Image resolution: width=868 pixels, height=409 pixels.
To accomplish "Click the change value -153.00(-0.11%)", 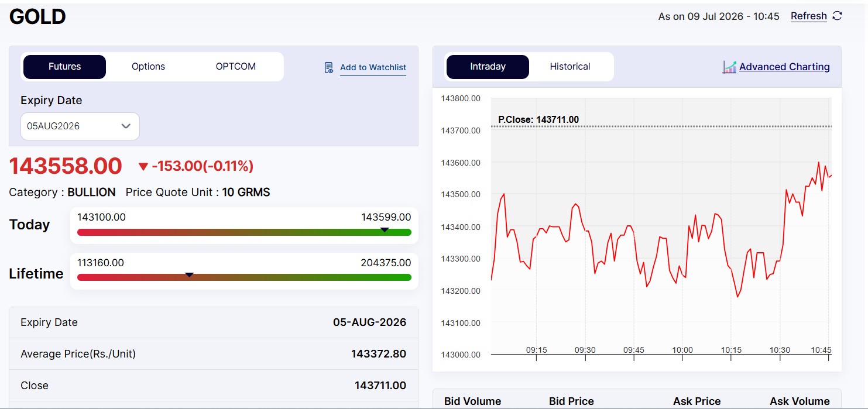I will (203, 167).
